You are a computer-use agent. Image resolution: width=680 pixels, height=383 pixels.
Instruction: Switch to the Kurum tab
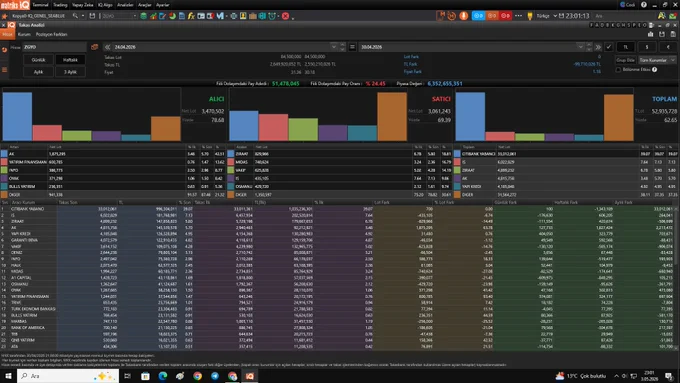(24, 34)
